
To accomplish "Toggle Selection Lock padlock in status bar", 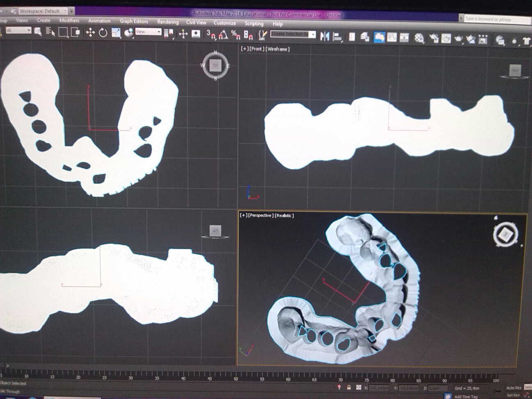I will [x=349, y=387].
